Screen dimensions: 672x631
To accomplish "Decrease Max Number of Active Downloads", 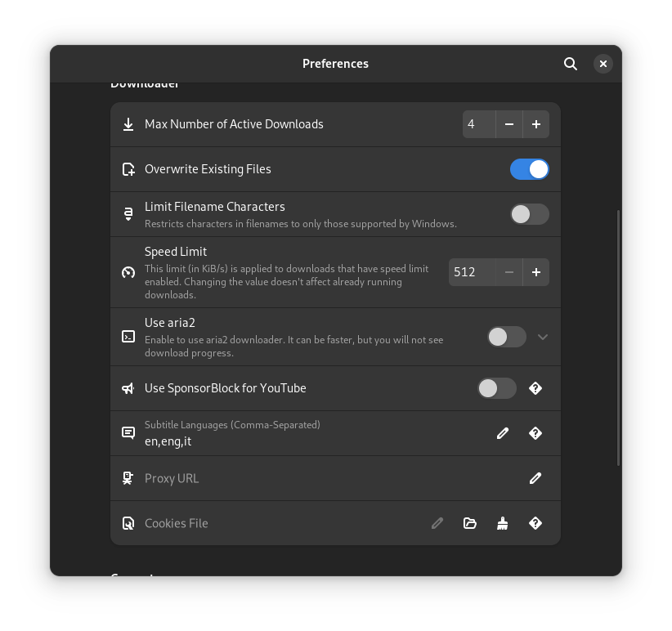I will point(509,124).
